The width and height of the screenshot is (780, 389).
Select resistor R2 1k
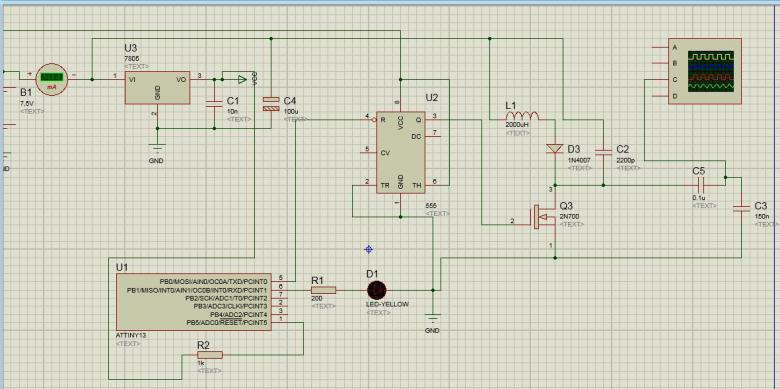210,355
